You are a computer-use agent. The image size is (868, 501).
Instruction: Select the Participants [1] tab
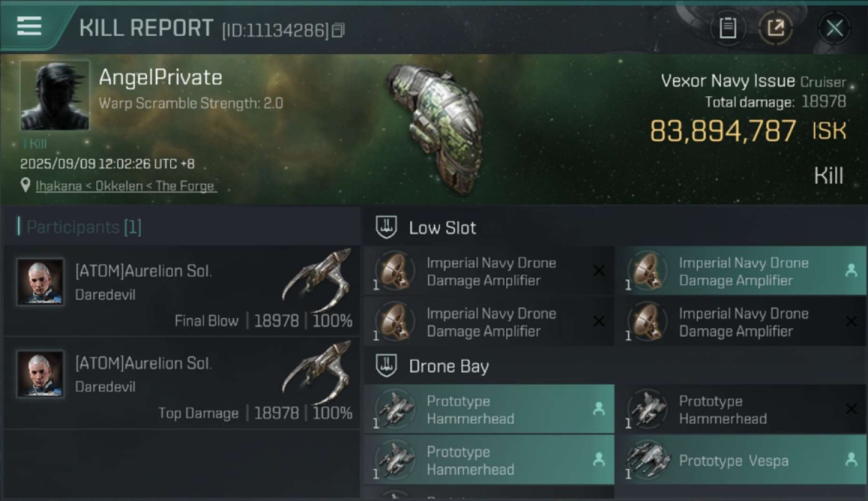79,227
